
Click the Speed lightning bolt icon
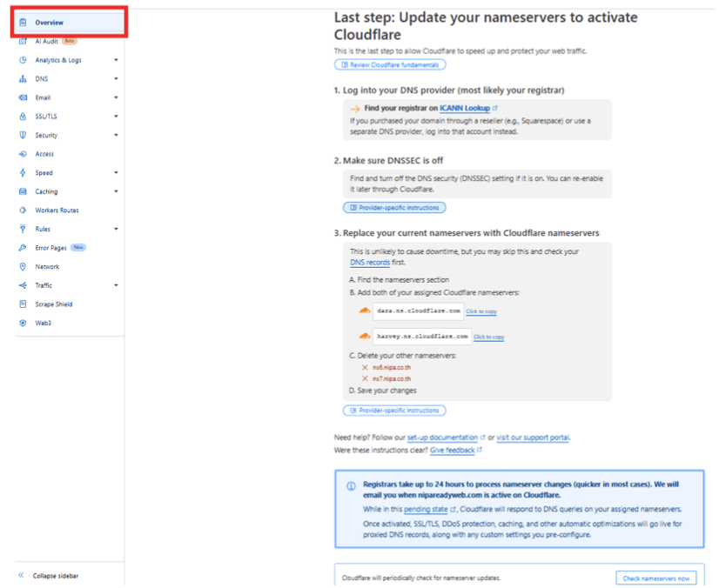pos(23,173)
